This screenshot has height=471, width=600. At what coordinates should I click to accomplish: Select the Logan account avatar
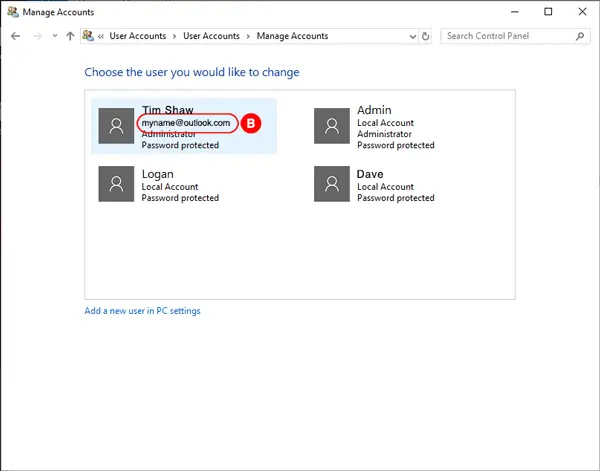point(116,184)
